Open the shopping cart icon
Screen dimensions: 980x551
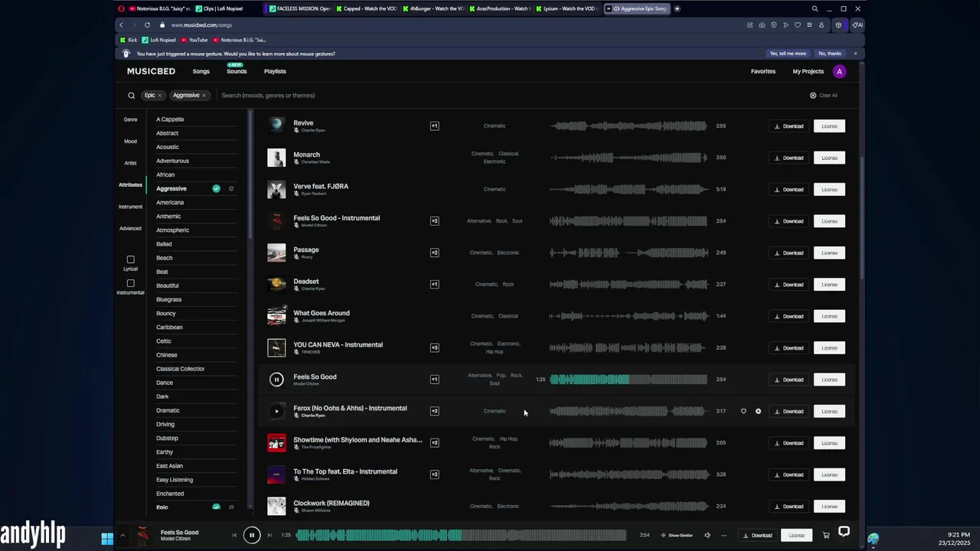click(x=826, y=535)
